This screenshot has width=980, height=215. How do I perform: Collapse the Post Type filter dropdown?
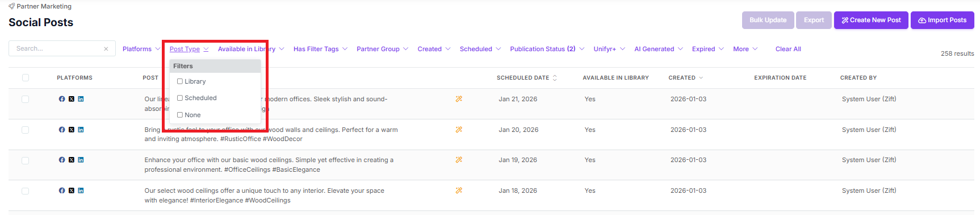coord(189,49)
